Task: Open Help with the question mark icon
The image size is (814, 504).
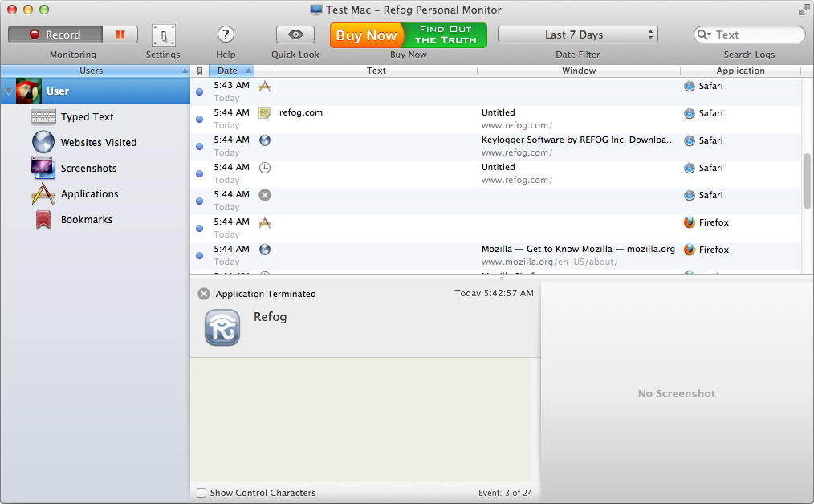Action: pos(226,35)
